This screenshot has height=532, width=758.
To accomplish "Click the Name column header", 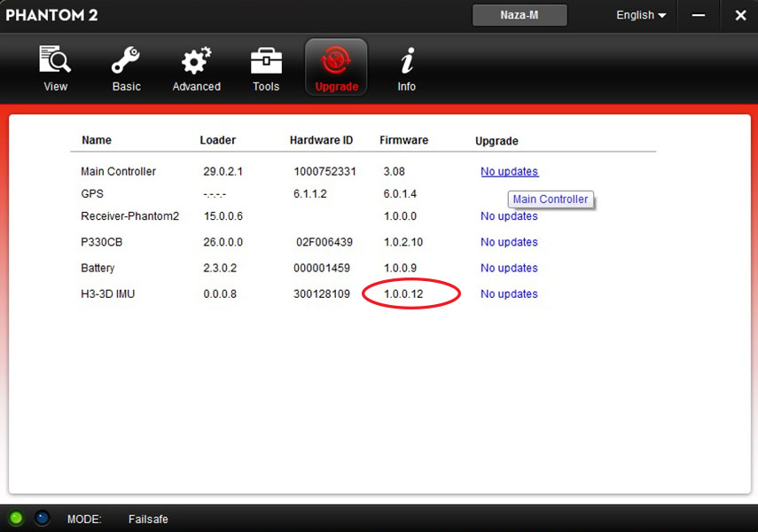I will [x=97, y=140].
